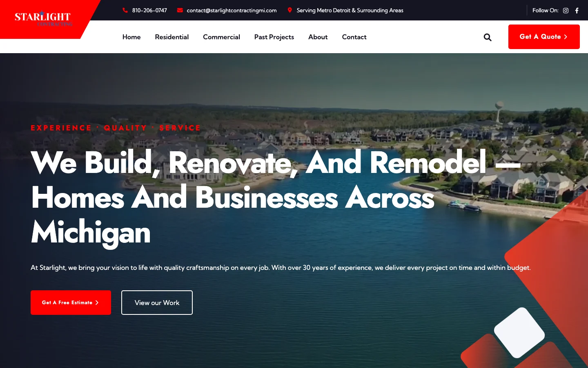Click the Starlight Contracting logo
This screenshot has width=588, height=368.
pyautogui.click(x=43, y=19)
